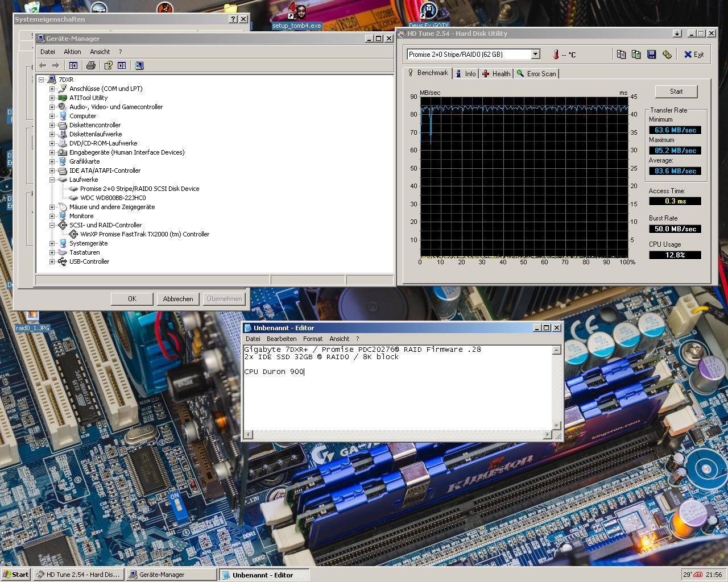Screen dimensions: 728x582
Task: Switch to the Info tab in HD Tune
Action: (466, 74)
